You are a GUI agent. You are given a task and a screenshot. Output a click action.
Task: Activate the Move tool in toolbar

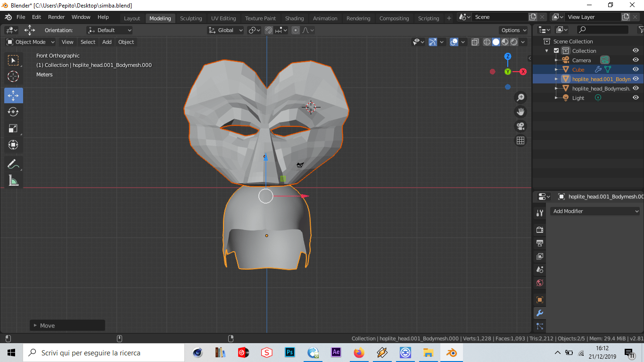pyautogui.click(x=13, y=96)
